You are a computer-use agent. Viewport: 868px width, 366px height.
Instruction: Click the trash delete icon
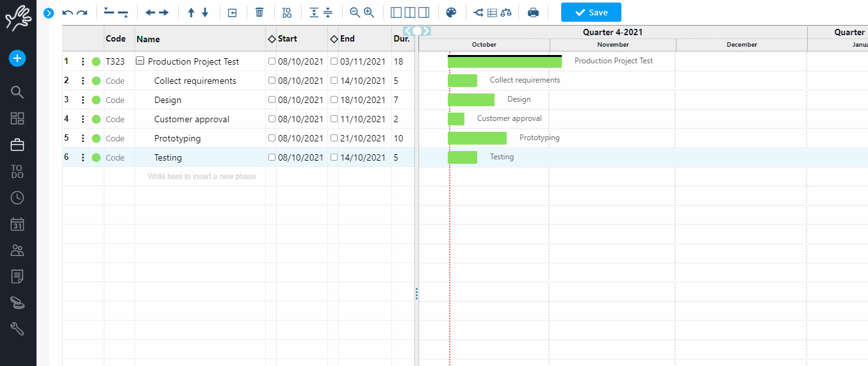[259, 12]
